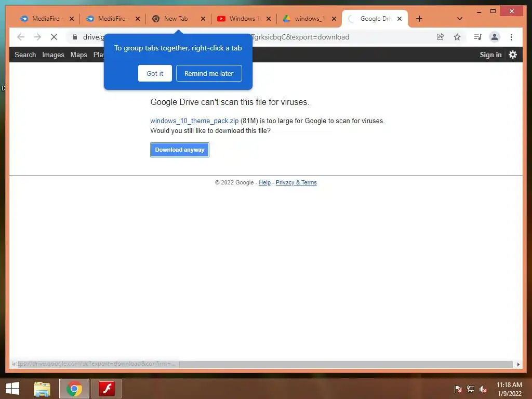Close the windows_1 Drive tab
532x399 pixels.
coord(334,19)
